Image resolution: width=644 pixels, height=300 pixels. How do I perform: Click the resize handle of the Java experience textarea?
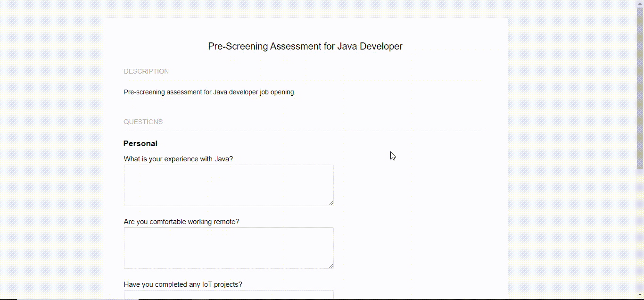[331, 203]
